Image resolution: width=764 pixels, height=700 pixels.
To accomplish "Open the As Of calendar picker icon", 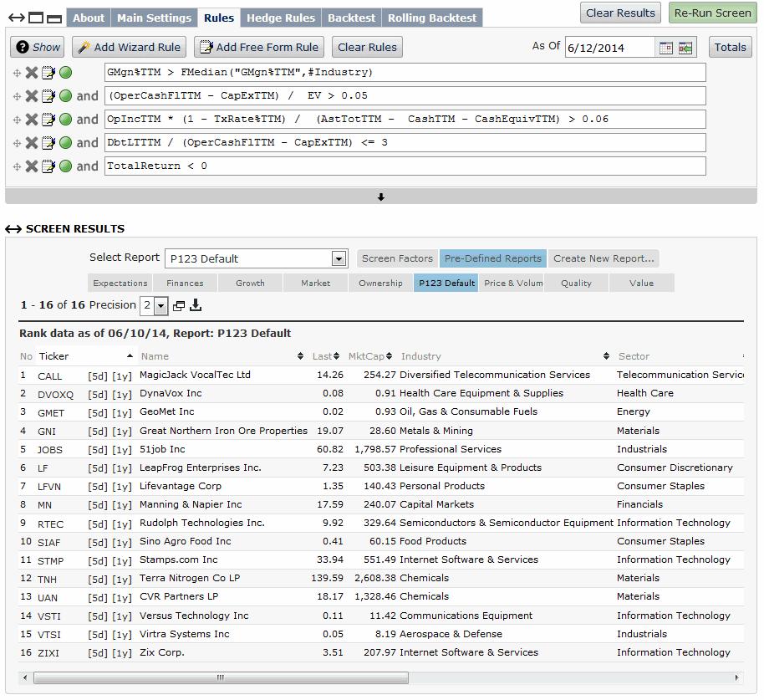I will 665,48.
